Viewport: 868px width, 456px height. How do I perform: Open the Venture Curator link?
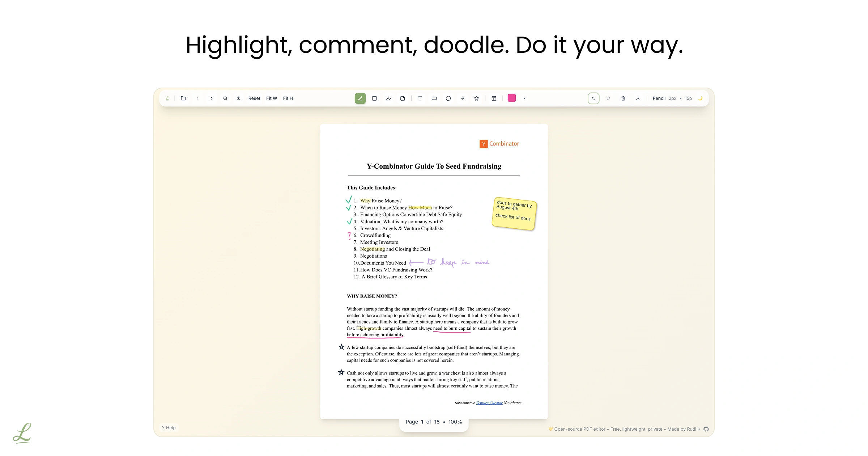click(x=489, y=403)
